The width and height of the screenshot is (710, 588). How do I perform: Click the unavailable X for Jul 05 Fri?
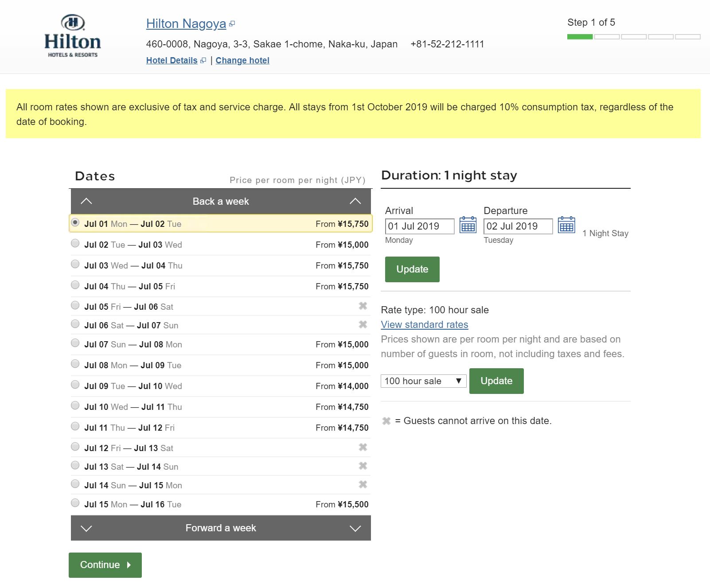point(363,306)
